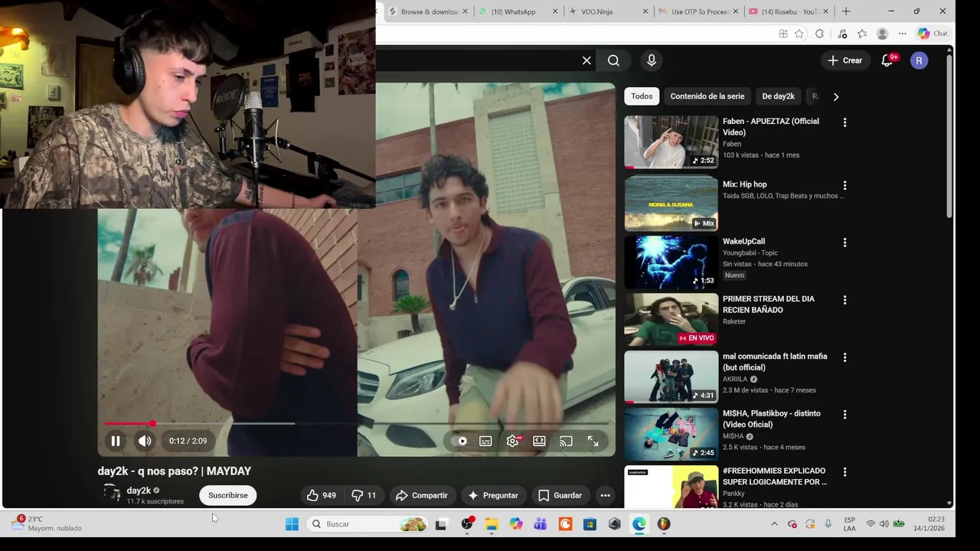Viewport: 980px width, 551px height.
Task: Open options for Mix: Hip hop
Action: click(844, 185)
